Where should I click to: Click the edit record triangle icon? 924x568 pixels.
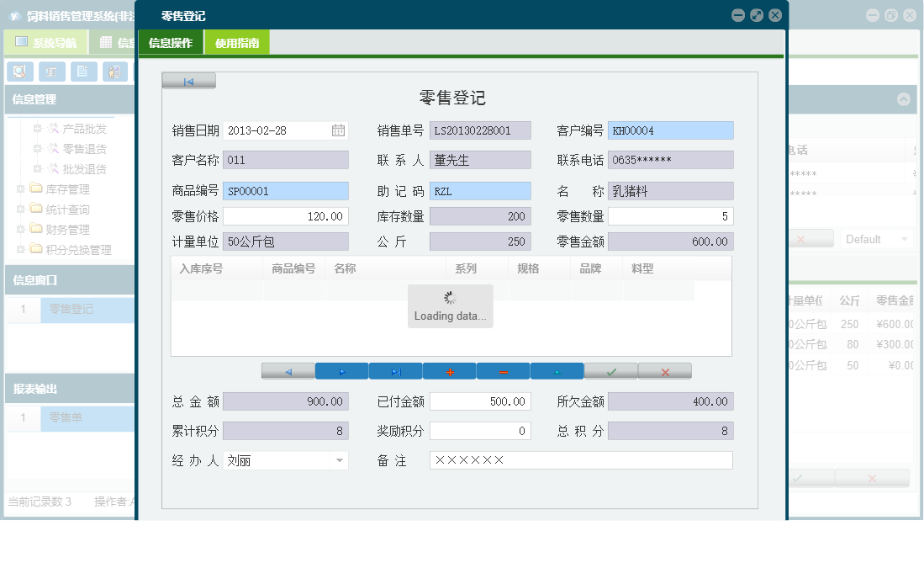tap(557, 370)
